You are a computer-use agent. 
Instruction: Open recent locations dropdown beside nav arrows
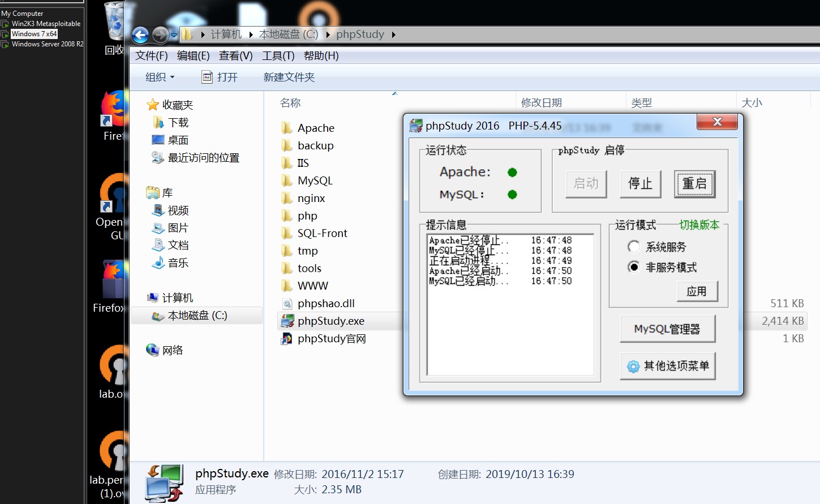[174, 35]
